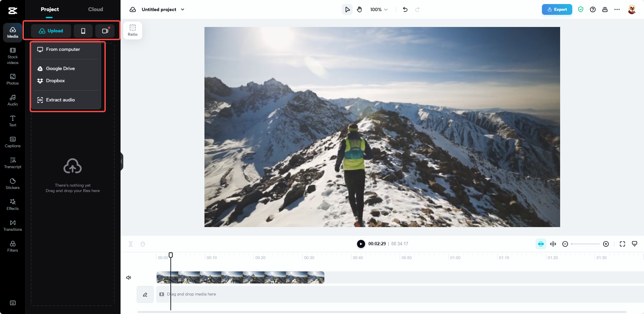Zoom out the timeline
The height and width of the screenshot is (314, 644).
(x=565, y=244)
